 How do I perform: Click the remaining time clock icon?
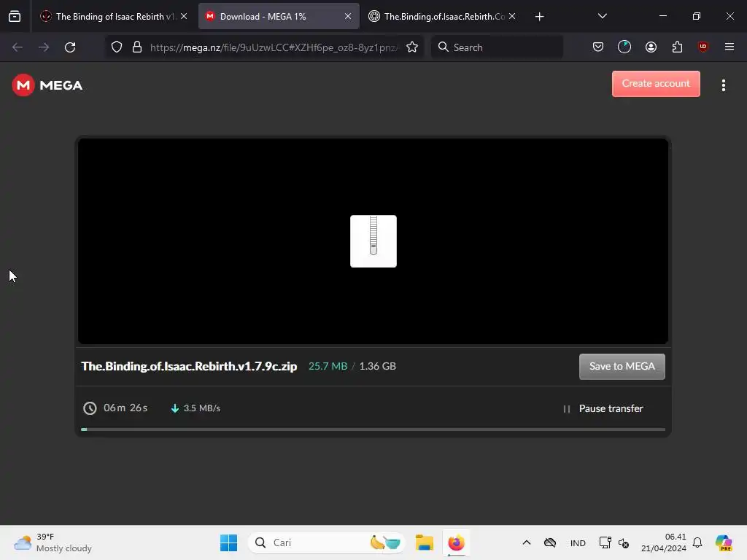(x=90, y=408)
